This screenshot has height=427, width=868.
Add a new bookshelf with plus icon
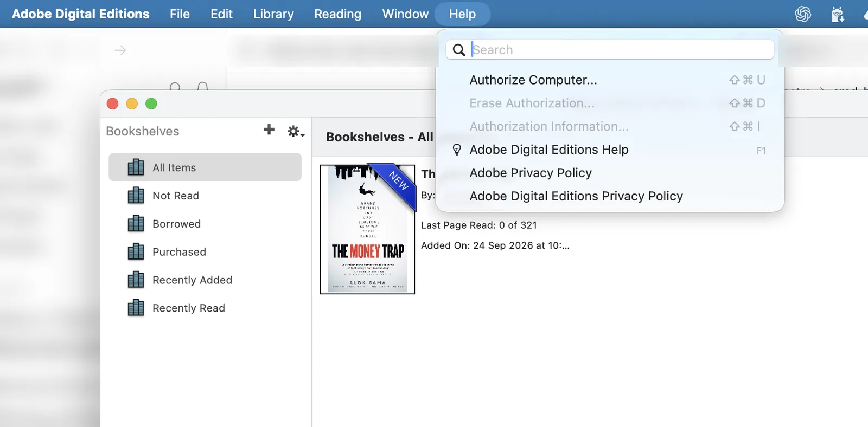(269, 130)
